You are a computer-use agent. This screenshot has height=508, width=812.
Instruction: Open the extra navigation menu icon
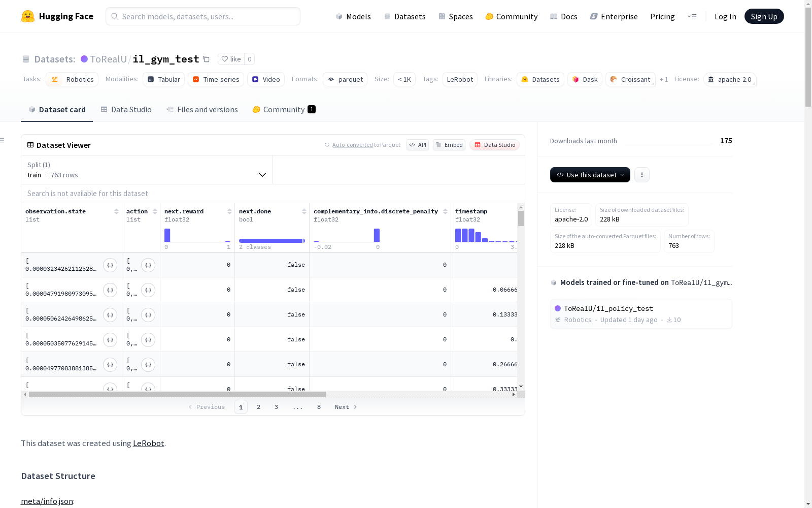click(x=692, y=16)
